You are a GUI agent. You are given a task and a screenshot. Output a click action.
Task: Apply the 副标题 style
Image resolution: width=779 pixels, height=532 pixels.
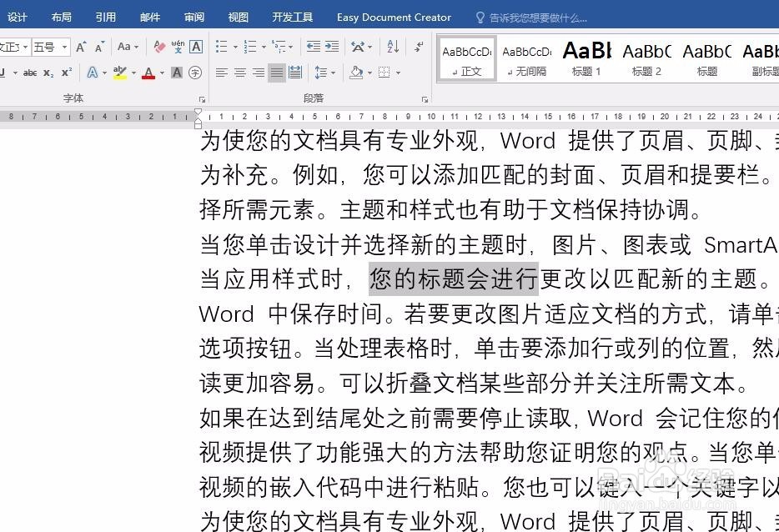click(760, 58)
